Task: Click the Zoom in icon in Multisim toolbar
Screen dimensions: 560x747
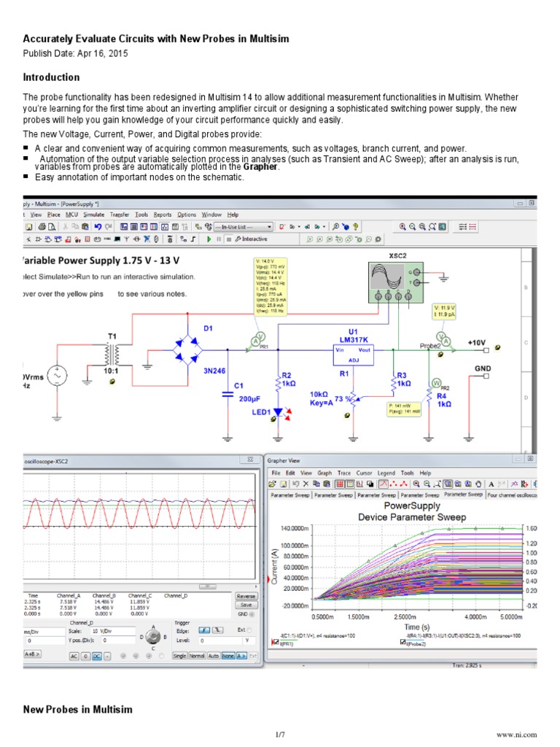Action: (402, 227)
